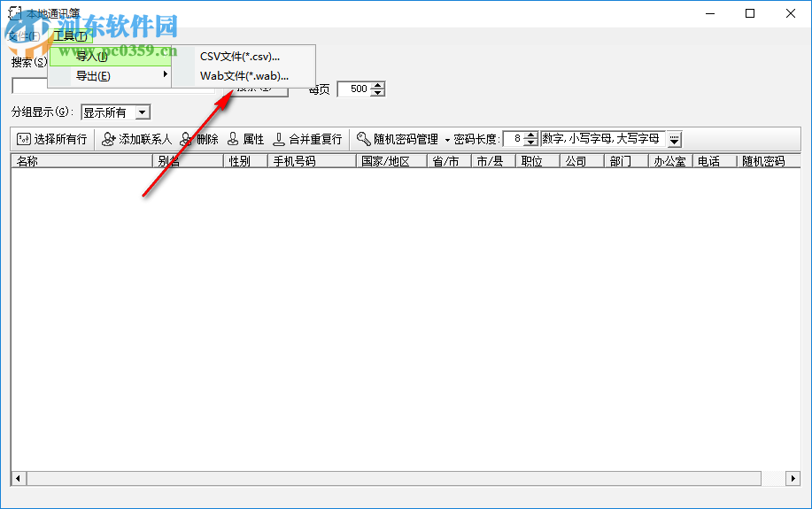
Task: Click the per-page 500 number field
Action: coord(355,89)
